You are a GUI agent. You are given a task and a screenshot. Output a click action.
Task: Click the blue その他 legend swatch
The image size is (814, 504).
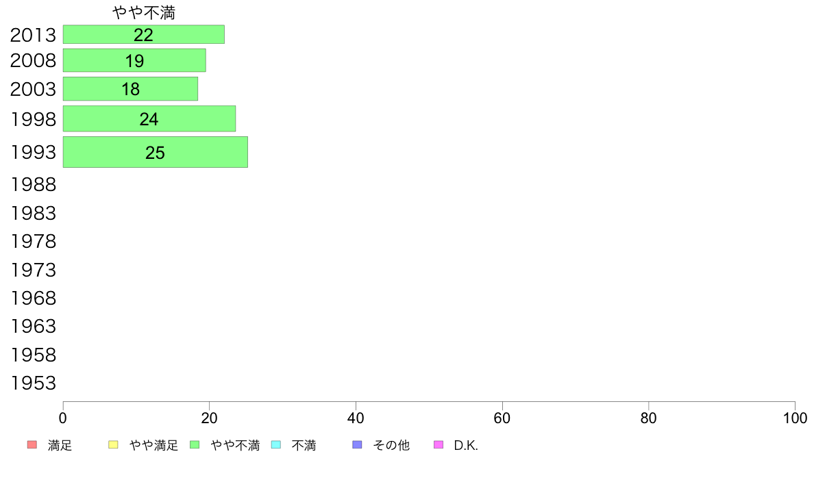tap(357, 445)
